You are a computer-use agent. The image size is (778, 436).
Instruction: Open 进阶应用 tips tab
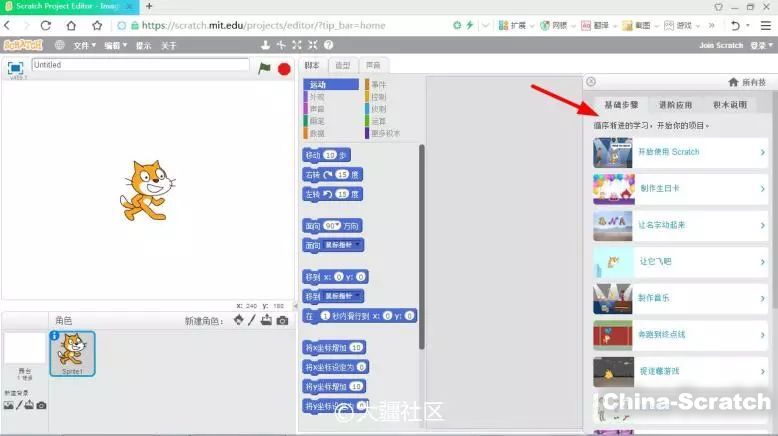click(x=675, y=105)
